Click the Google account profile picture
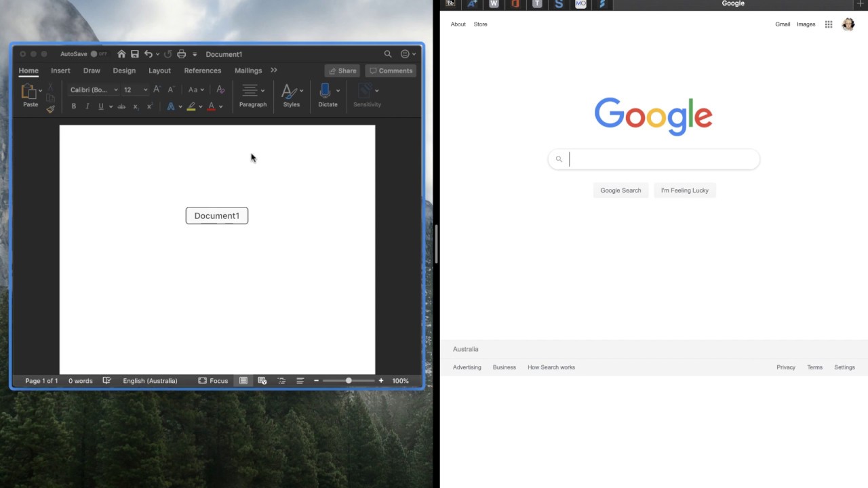The image size is (868, 488). 848,24
